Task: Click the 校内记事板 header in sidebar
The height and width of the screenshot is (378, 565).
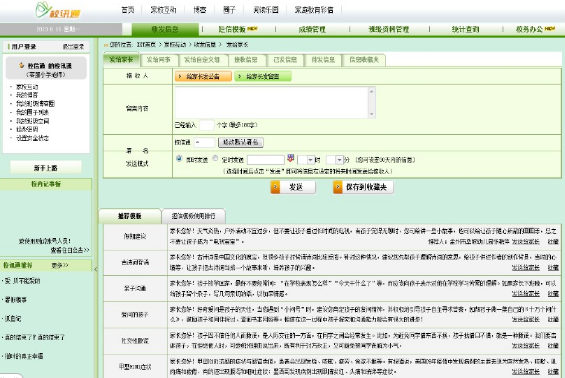Action: [46, 184]
